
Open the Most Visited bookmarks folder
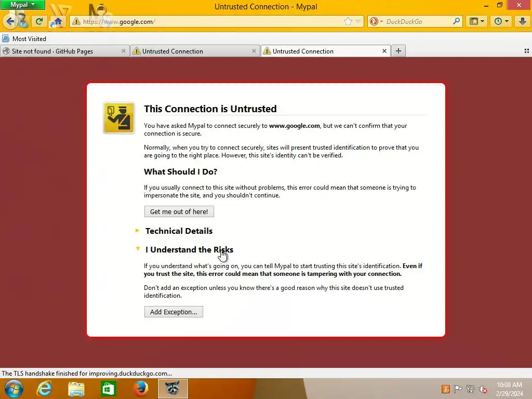click(x=24, y=38)
